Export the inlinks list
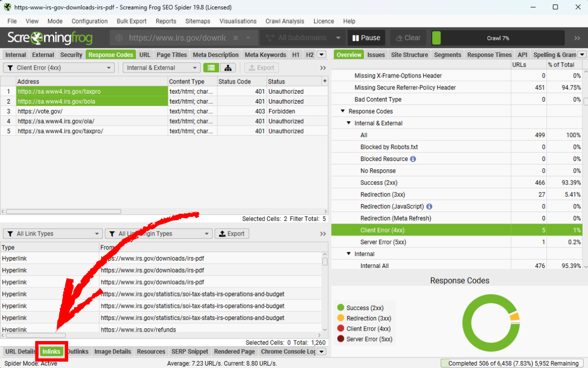The height and width of the screenshot is (368, 588). point(232,234)
